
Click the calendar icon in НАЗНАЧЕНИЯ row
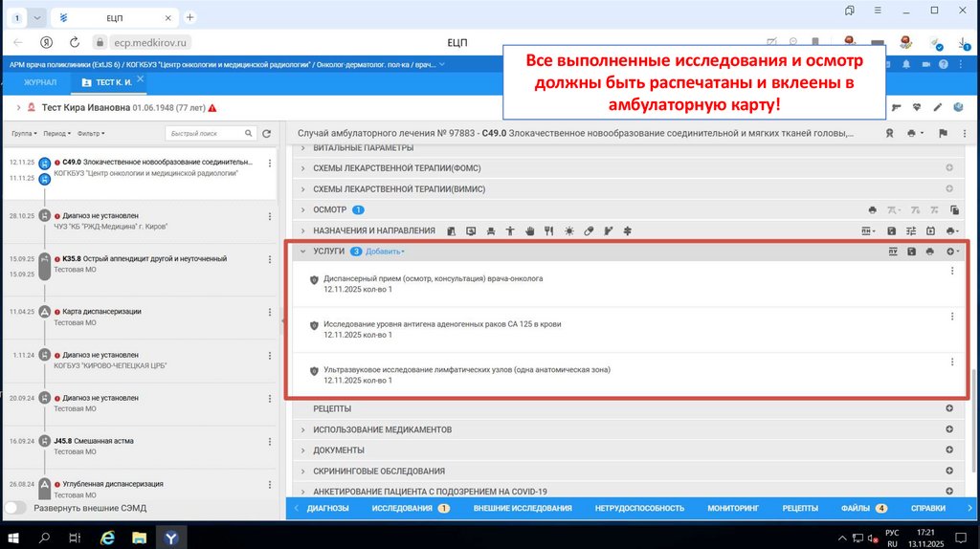tap(930, 231)
